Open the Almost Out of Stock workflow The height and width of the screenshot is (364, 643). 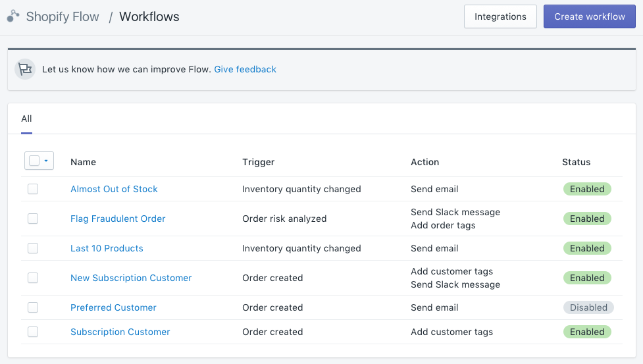114,189
